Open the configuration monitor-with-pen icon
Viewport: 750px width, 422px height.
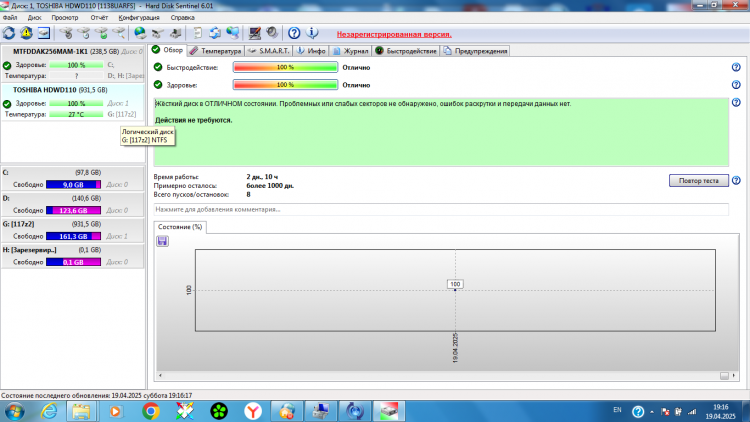click(x=254, y=33)
